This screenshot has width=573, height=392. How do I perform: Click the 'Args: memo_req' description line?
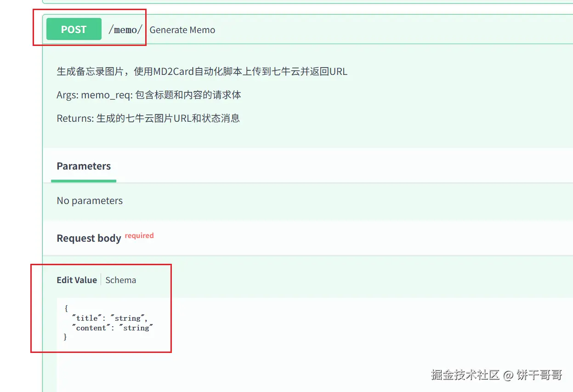click(x=149, y=95)
